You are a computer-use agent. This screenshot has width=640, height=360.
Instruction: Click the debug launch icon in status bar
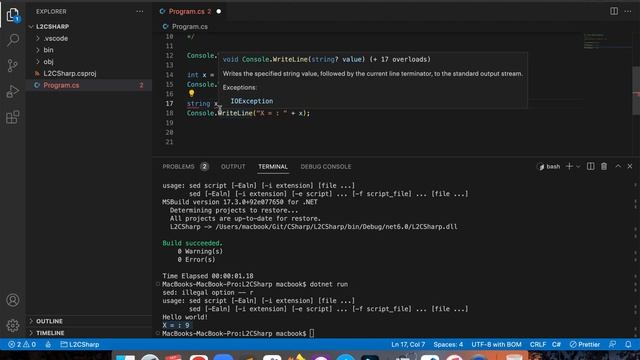click(48, 344)
